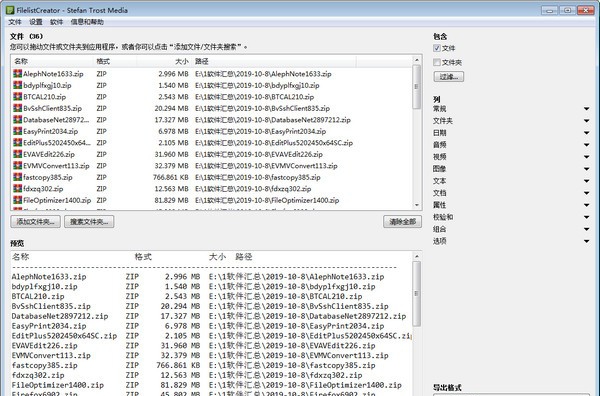The image size is (600, 396).
Task: Click the 20.294 MB size cell in file list
Action: (x=171, y=108)
